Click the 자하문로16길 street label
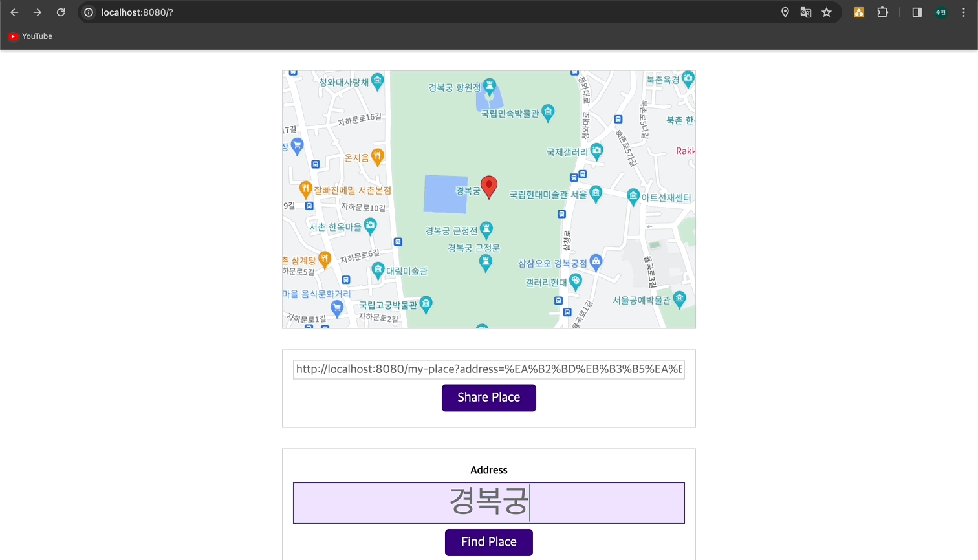Viewport: 978px width, 560px height. [x=360, y=120]
